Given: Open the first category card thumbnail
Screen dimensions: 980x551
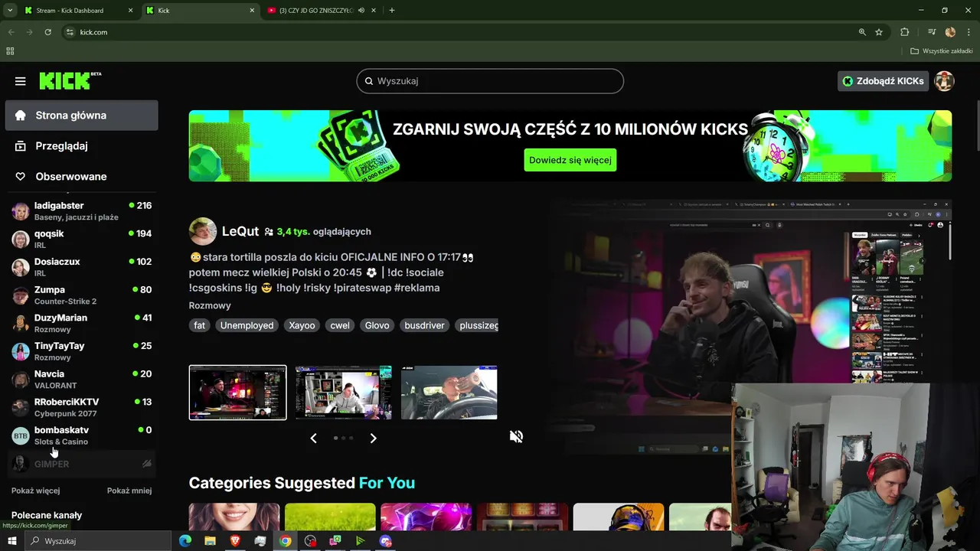Looking at the screenshot, I should click(234, 517).
